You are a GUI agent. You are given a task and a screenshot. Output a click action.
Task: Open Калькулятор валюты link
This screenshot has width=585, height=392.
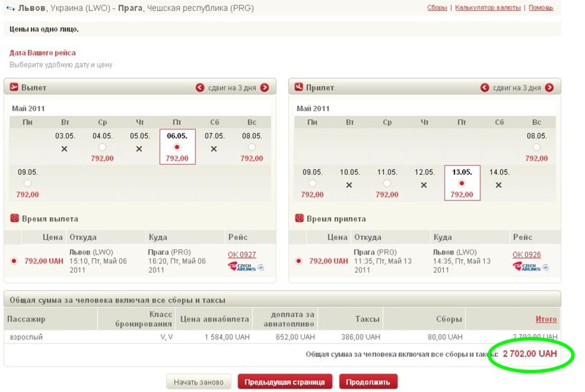[487, 7]
